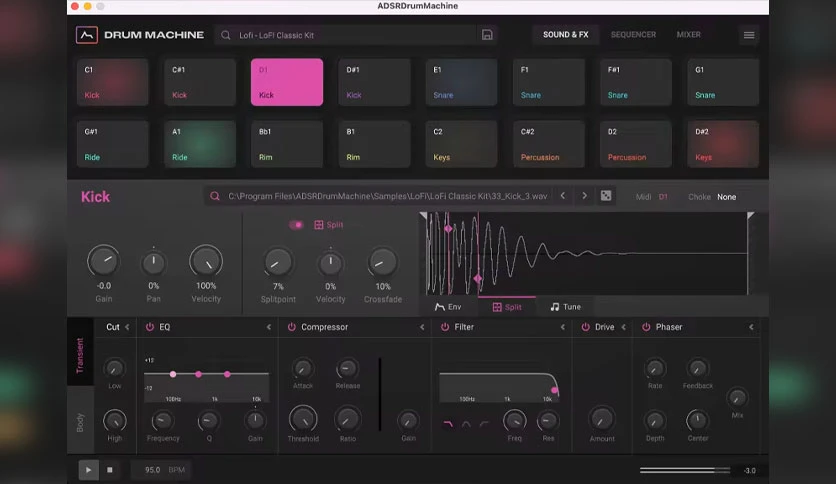836x484 pixels.
Task: Select the Body vertical tab
Action: (80, 422)
